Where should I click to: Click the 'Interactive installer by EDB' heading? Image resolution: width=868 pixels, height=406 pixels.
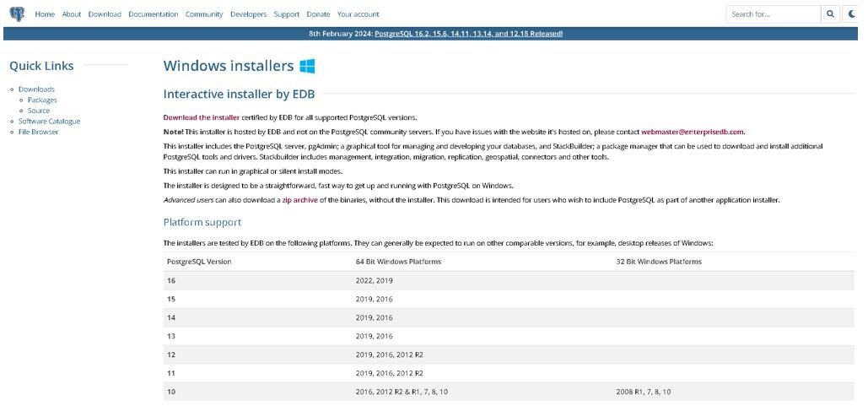(240, 95)
